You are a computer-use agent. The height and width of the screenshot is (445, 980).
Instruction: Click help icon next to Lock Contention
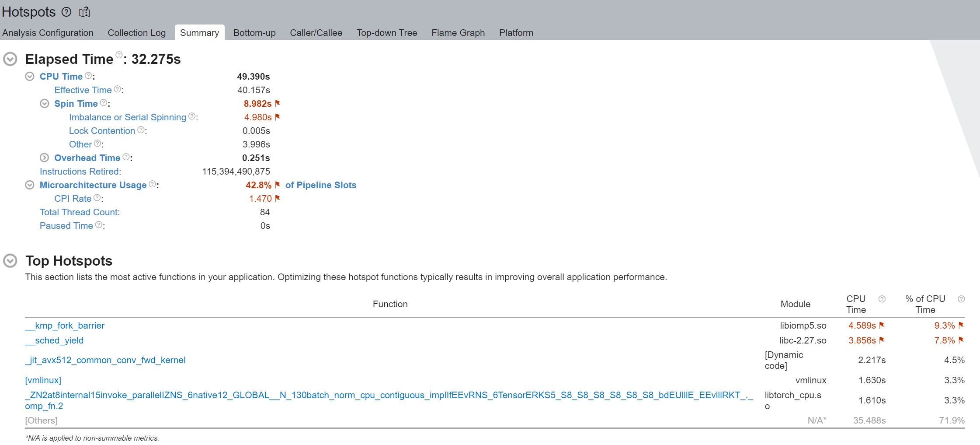tap(141, 130)
